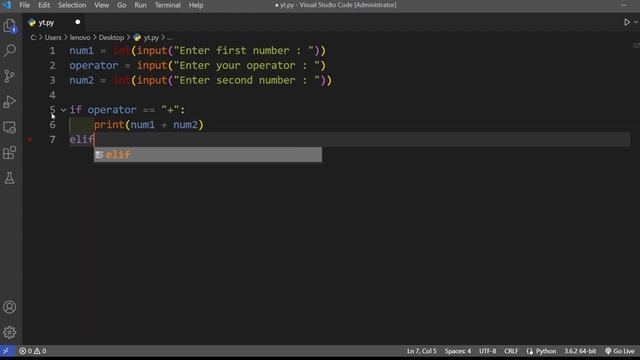Open the Accounts menu icon
Image resolution: width=640 pixels, height=360 pixels.
click(x=9, y=307)
